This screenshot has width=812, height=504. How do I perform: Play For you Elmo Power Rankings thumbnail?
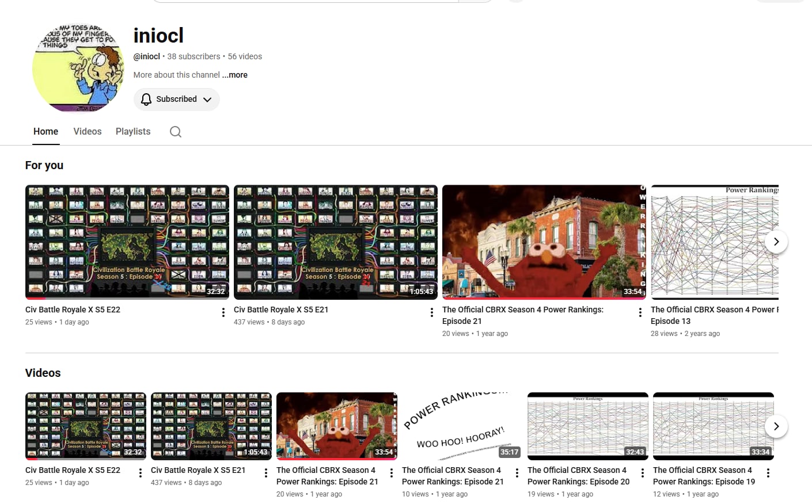(x=544, y=242)
